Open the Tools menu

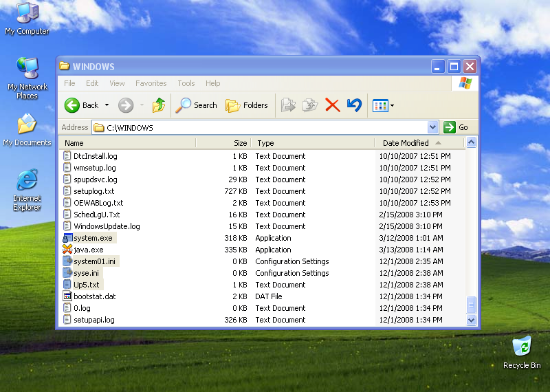(x=186, y=83)
